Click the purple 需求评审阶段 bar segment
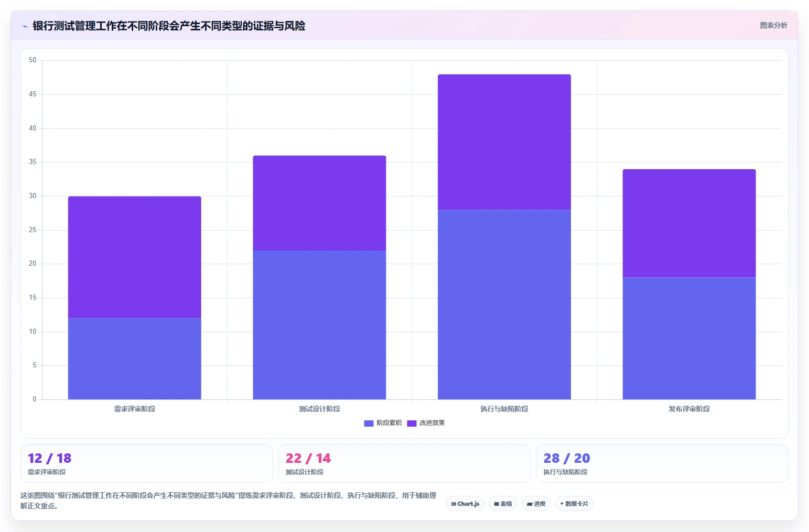Image resolution: width=809 pixels, height=532 pixels. click(135, 257)
